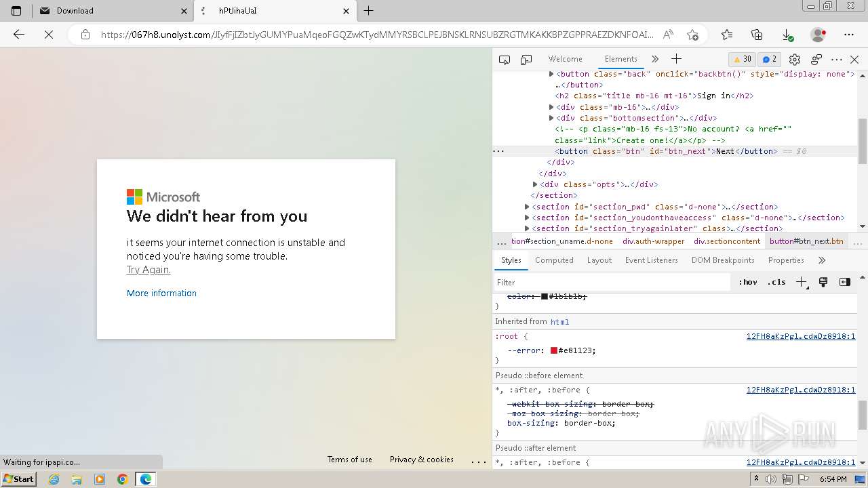Image resolution: width=868 pixels, height=488 pixels.
Task: Open Layout tab
Action: click(599, 260)
